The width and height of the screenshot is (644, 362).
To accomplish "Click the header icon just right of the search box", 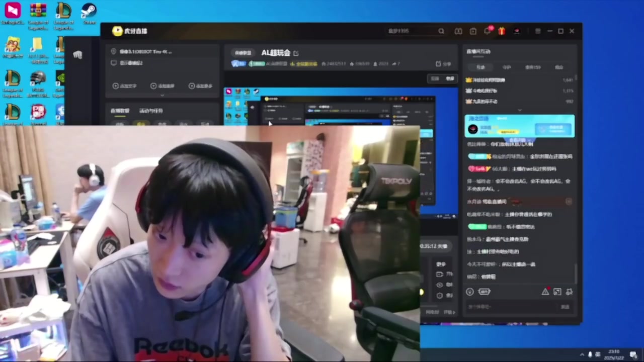I will click(458, 31).
